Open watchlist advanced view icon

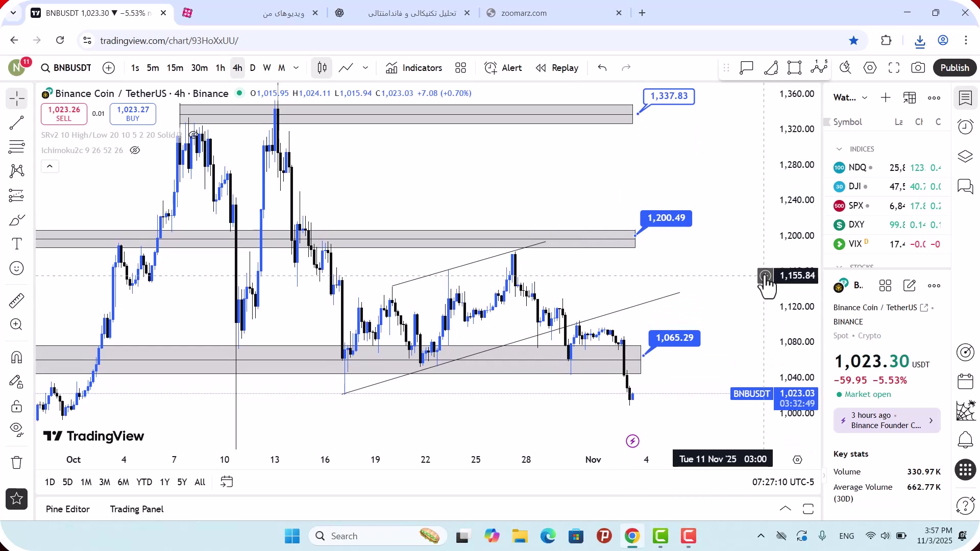[x=910, y=98]
